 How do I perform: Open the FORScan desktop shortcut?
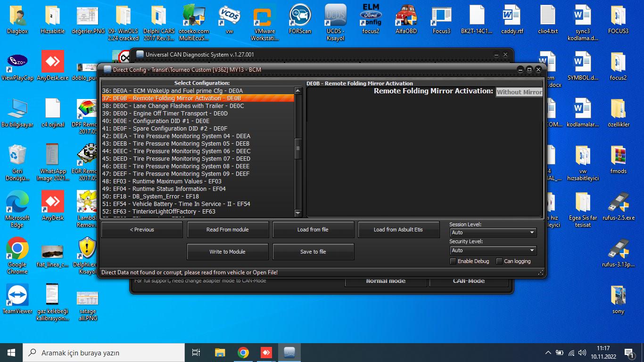coord(300,18)
